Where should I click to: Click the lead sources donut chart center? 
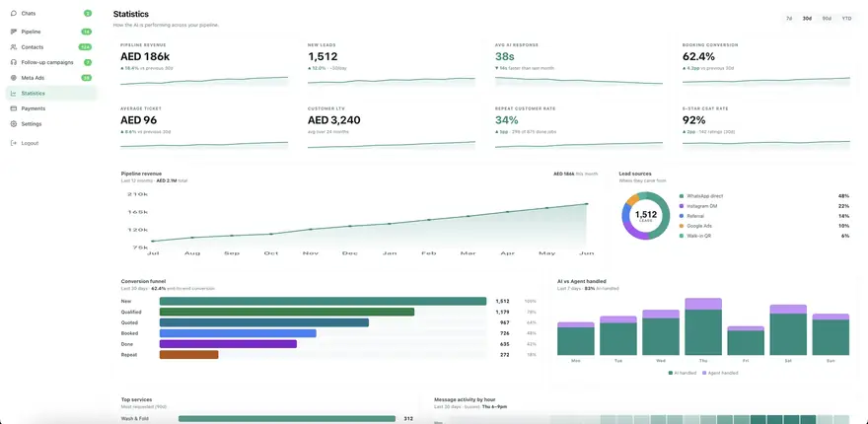click(645, 215)
